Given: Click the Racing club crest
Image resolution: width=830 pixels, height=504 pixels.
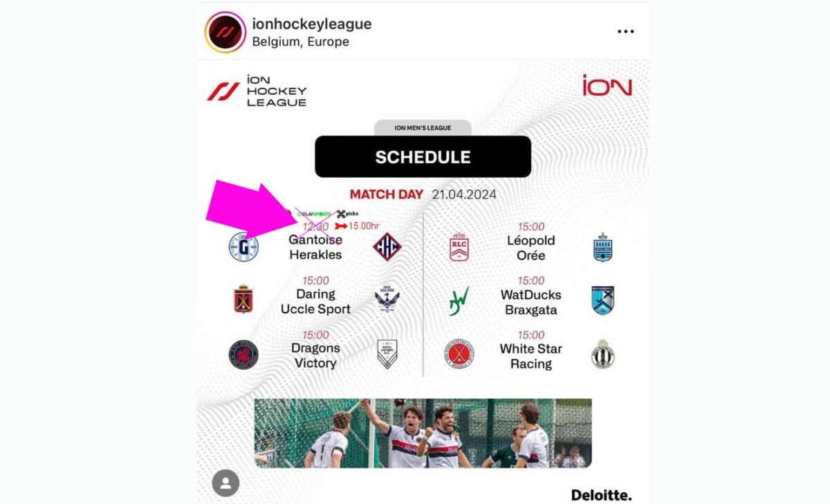Looking at the screenshot, I should [603, 354].
